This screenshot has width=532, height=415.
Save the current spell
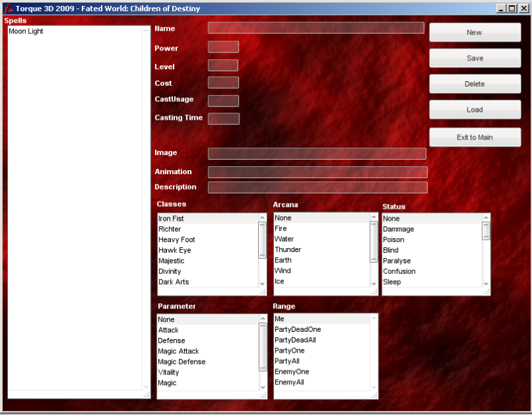(x=474, y=58)
